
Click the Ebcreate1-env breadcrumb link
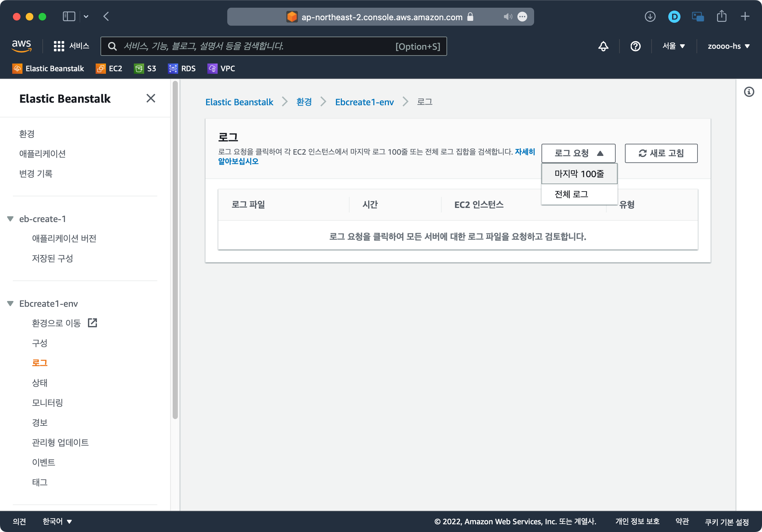[364, 102]
